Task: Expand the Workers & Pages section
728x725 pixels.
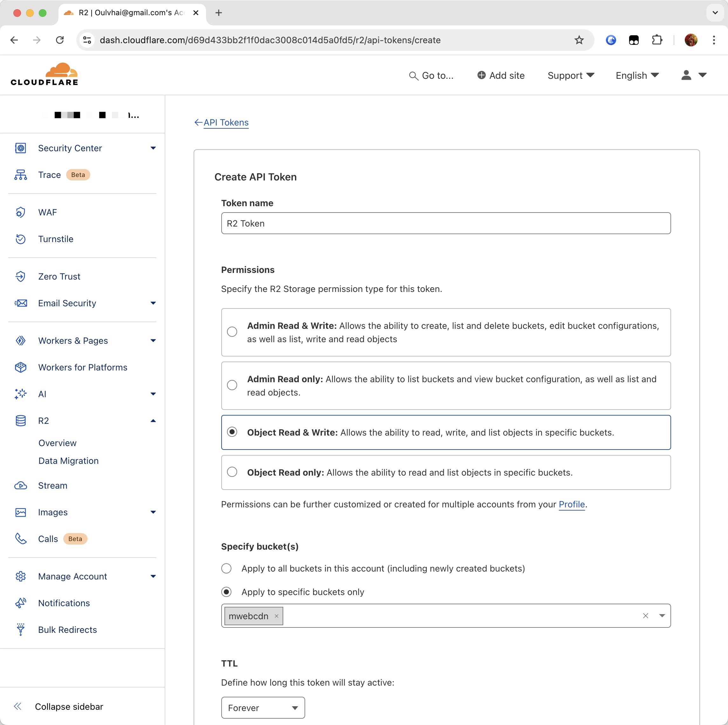Action: click(x=153, y=341)
